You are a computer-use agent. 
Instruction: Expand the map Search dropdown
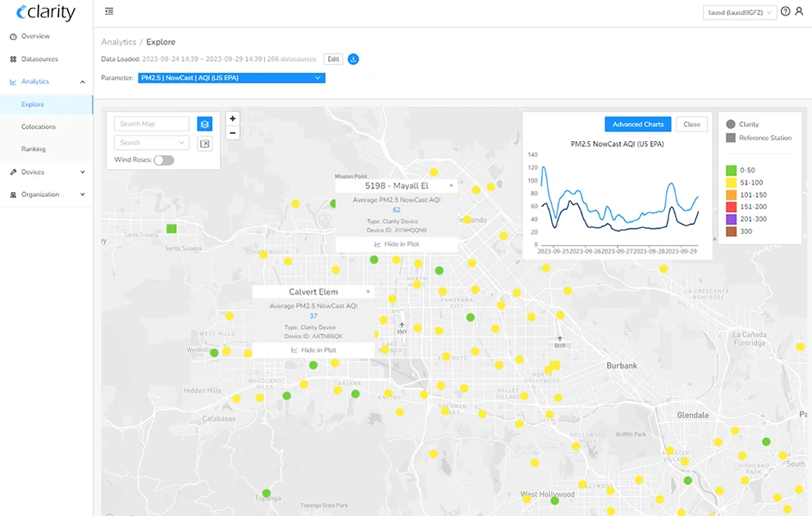[151, 141]
